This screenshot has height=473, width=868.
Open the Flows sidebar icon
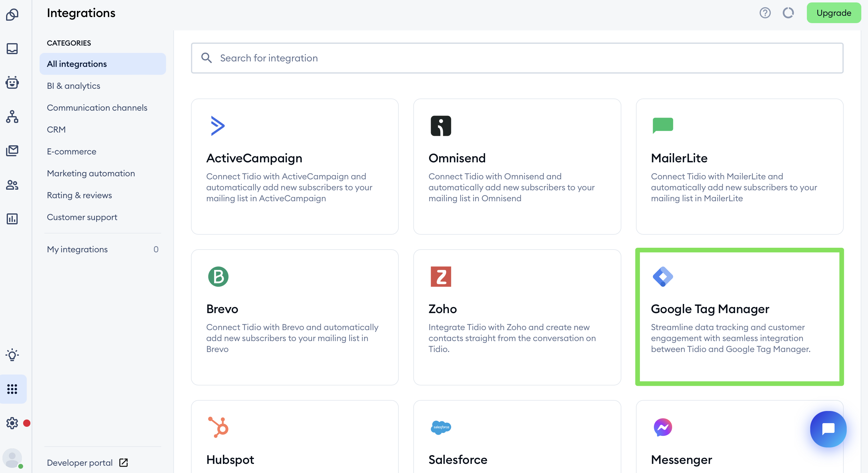pos(12,116)
